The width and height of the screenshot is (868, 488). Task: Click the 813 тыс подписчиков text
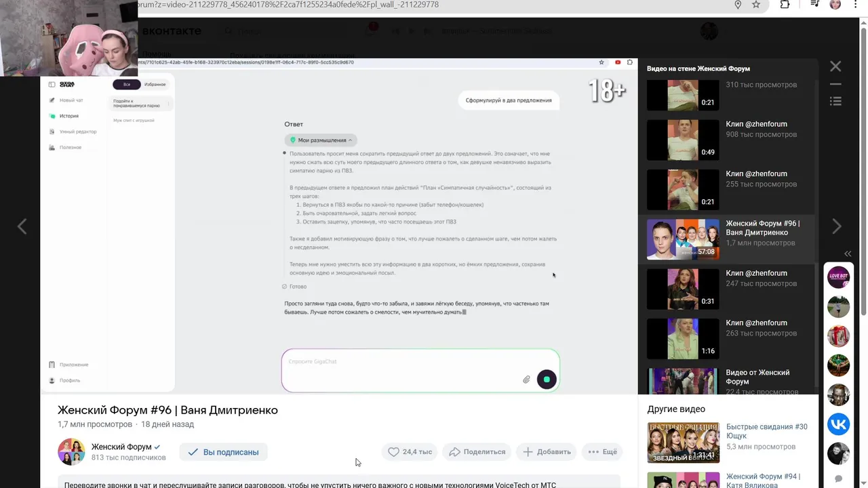click(x=129, y=457)
